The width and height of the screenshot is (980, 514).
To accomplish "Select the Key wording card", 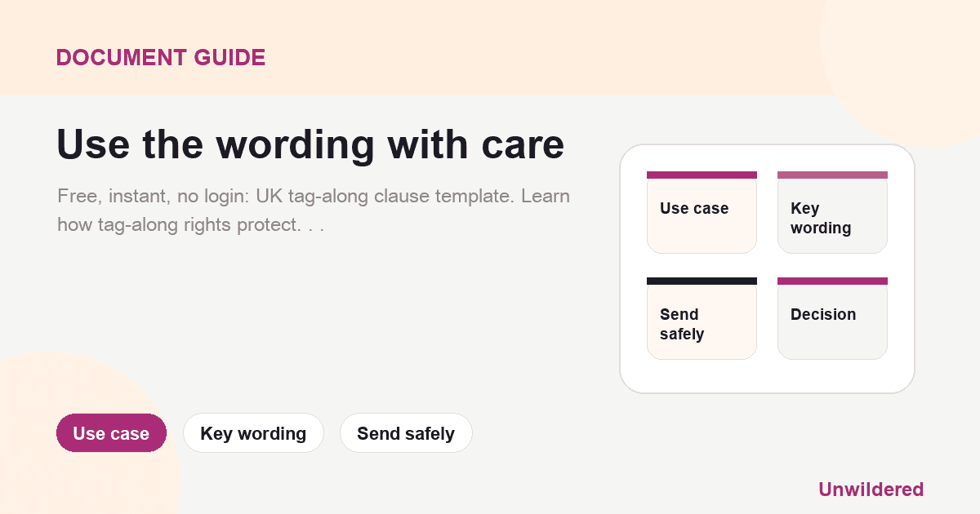I will 832,212.
